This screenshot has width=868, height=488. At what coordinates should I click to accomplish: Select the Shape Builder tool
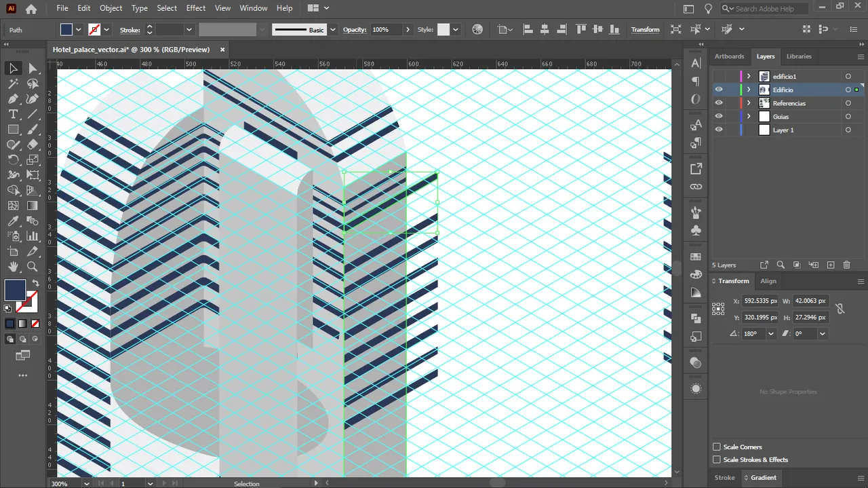pyautogui.click(x=13, y=191)
